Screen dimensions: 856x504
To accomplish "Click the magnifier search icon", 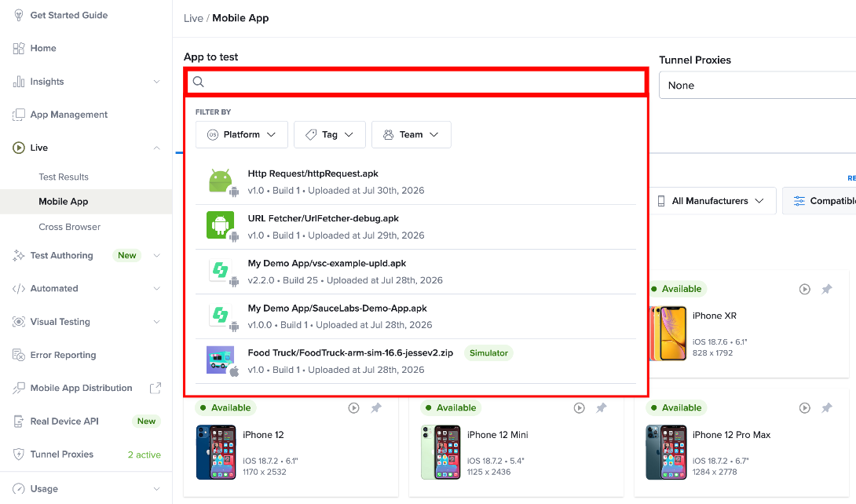I will [198, 82].
